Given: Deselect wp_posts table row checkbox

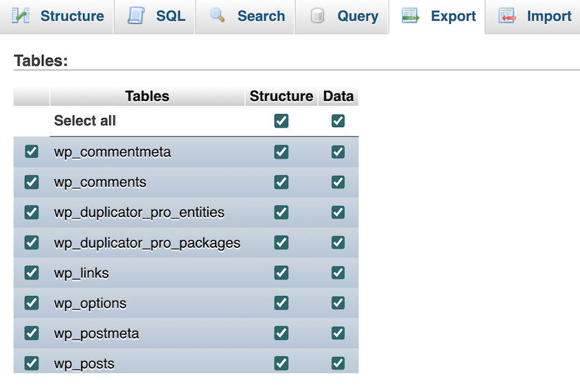Looking at the screenshot, I should pyautogui.click(x=32, y=363).
